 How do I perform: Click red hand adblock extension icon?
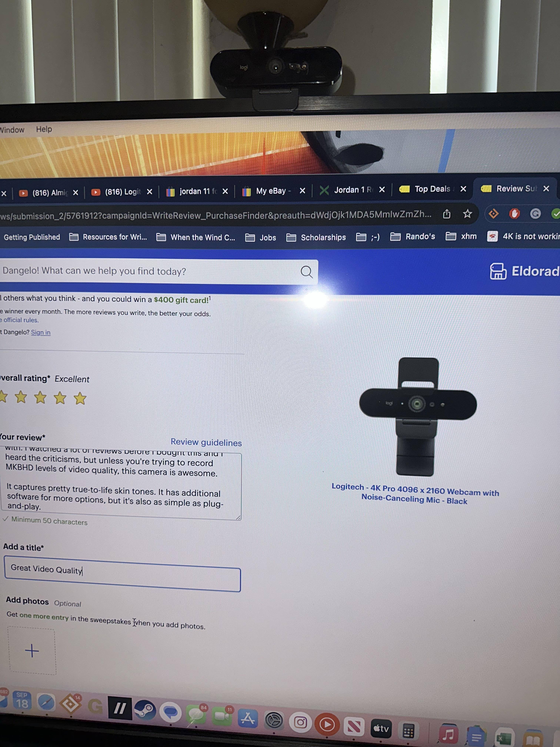(514, 213)
